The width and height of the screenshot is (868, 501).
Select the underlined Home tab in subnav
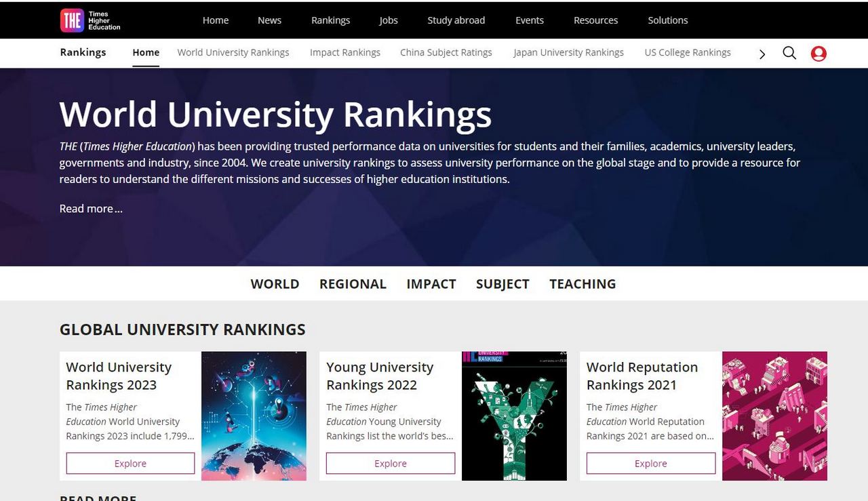(x=146, y=52)
